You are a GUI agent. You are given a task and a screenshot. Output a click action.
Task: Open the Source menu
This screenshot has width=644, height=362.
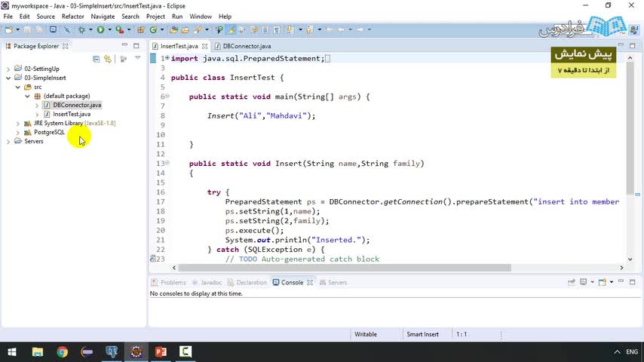pyautogui.click(x=45, y=17)
